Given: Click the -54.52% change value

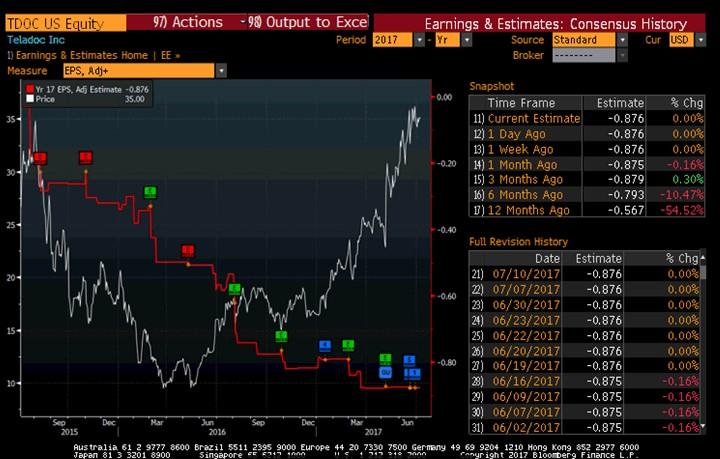Looking at the screenshot, I should click(681, 210).
